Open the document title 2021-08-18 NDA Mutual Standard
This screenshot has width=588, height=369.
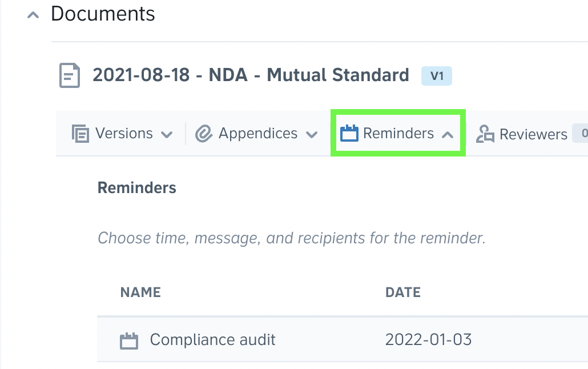[x=251, y=75]
